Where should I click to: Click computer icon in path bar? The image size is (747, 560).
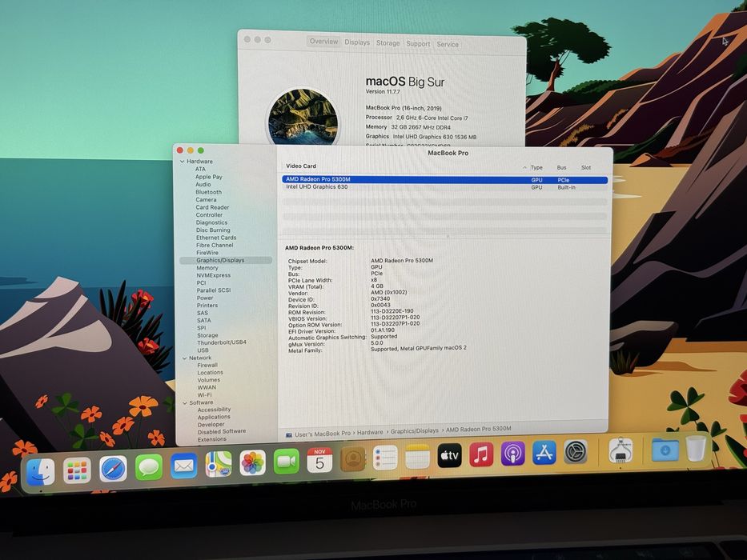(x=289, y=434)
